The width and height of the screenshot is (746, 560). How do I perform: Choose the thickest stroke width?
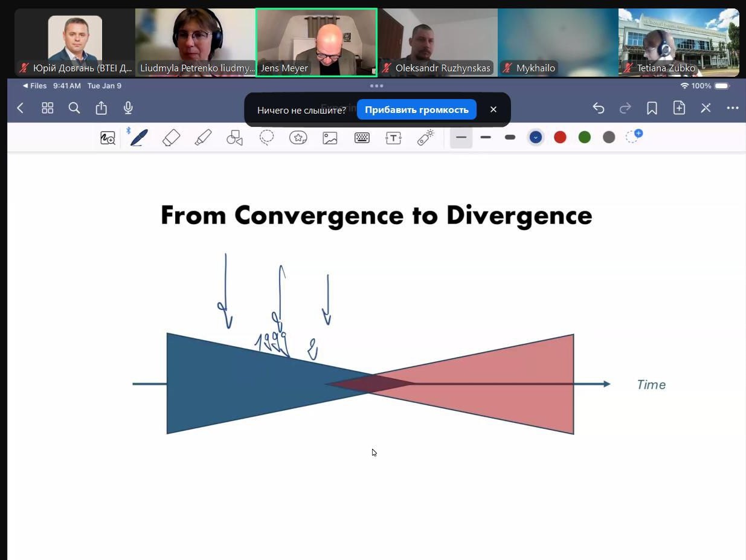tap(510, 138)
